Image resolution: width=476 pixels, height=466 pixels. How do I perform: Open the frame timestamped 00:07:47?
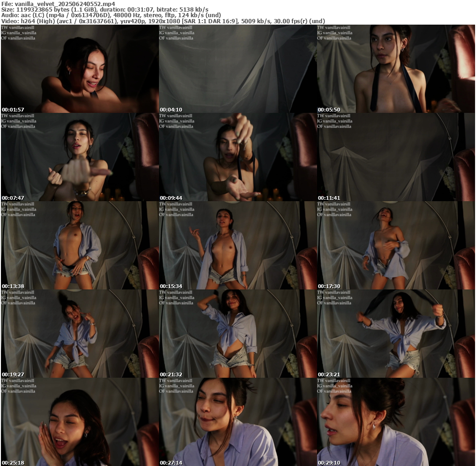pyautogui.click(x=79, y=157)
